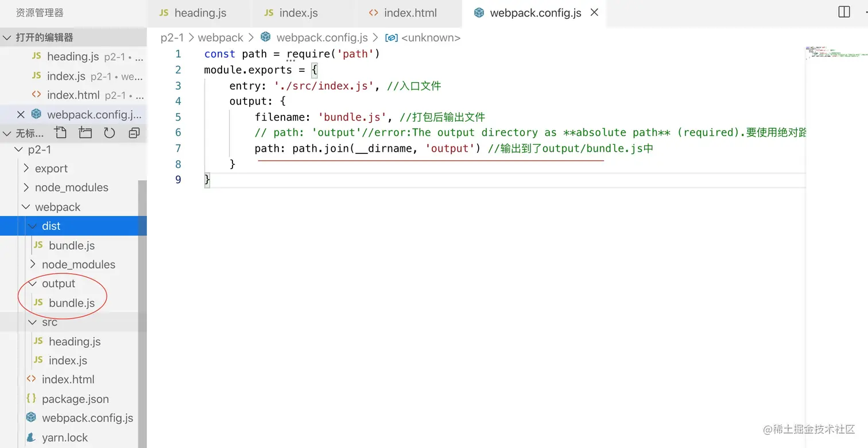Open index.html in the file tree

click(68, 379)
